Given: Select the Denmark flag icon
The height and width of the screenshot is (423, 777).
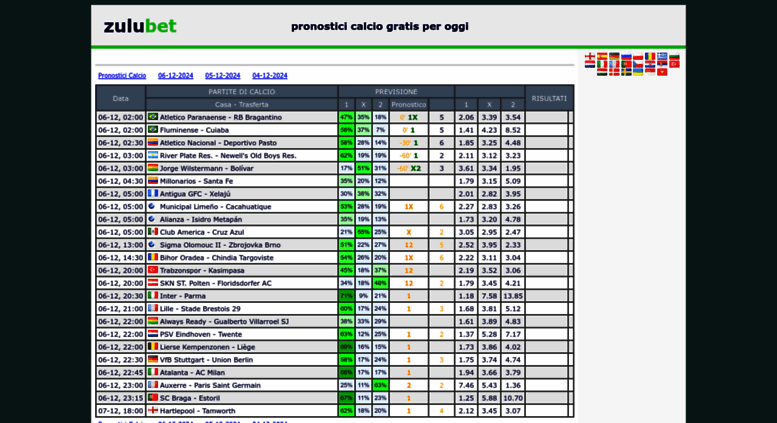Looking at the screenshot, I should pos(614,72).
